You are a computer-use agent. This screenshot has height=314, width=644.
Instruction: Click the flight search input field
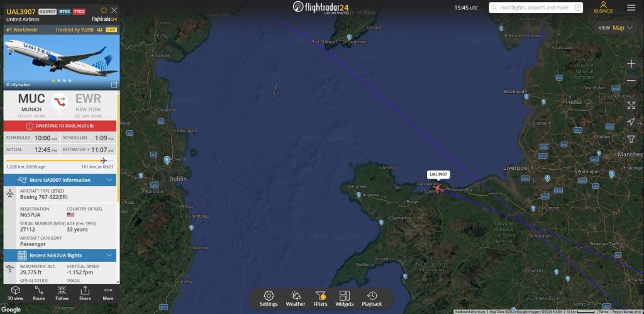(536, 8)
